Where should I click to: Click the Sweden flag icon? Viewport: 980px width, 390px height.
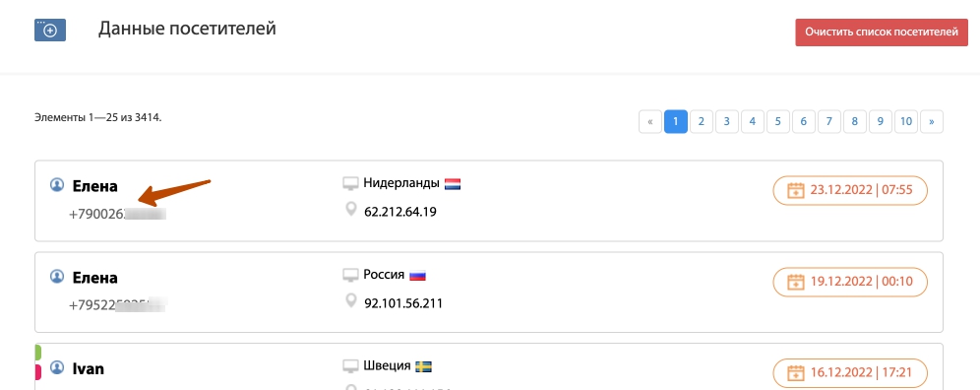(x=424, y=366)
